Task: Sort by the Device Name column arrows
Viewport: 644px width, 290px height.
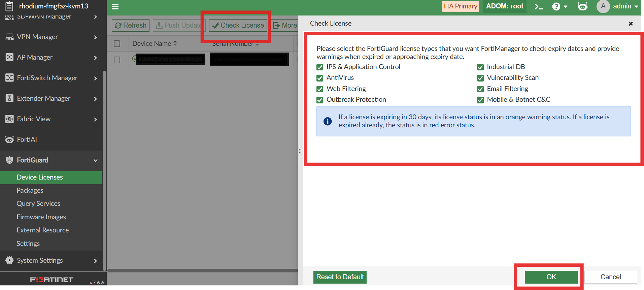Action: [x=175, y=43]
